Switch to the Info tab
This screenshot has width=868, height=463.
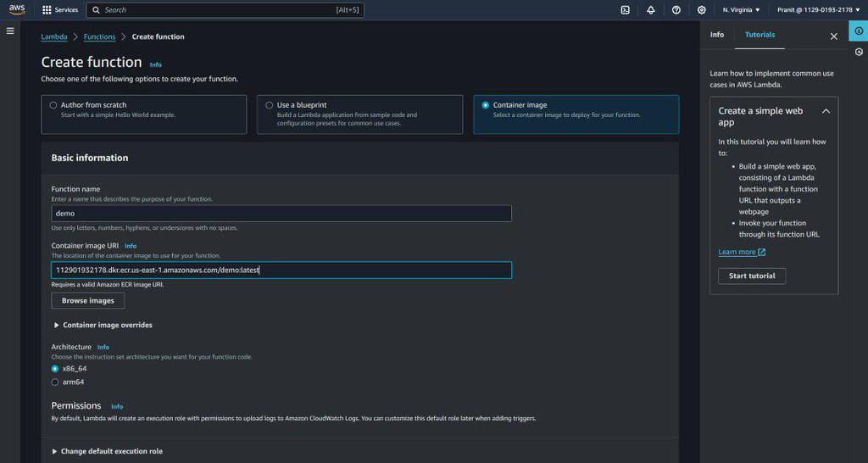pyautogui.click(x=717, y=34)
